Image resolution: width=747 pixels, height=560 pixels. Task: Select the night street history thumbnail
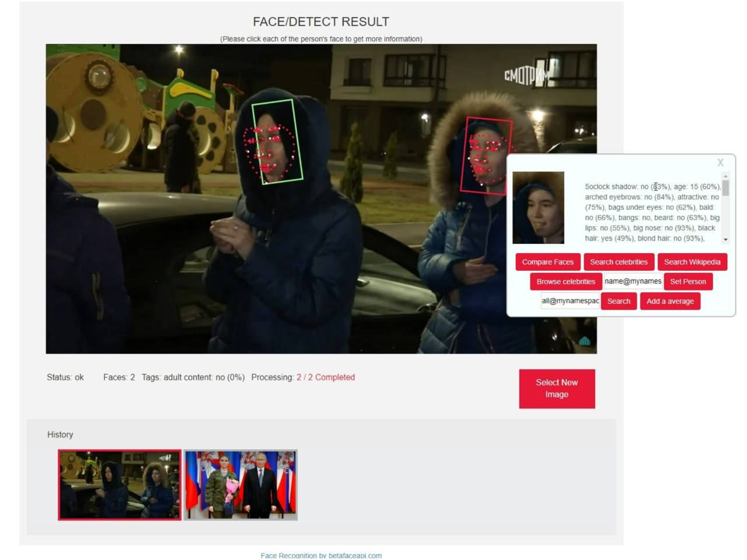click(x=120, y=485)
